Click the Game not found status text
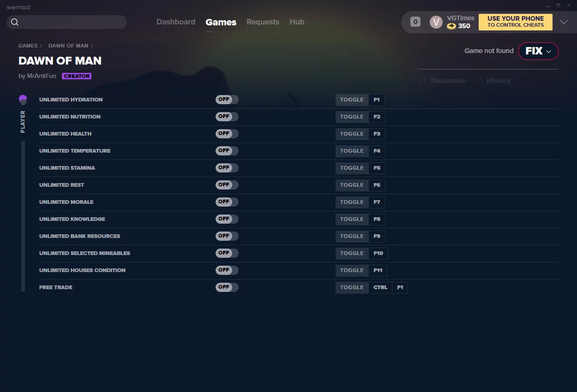Viewport: 577px width, 392px height. [x=489, y=51]
